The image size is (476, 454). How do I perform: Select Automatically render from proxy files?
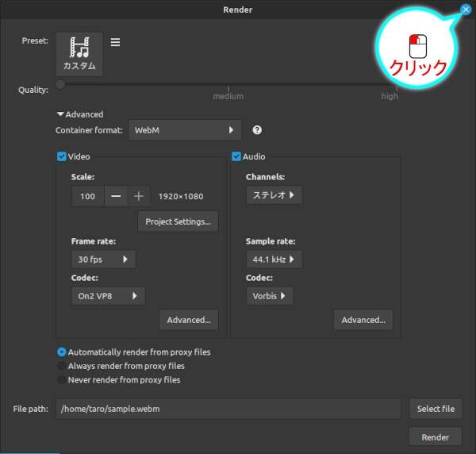tap(62, 352)
